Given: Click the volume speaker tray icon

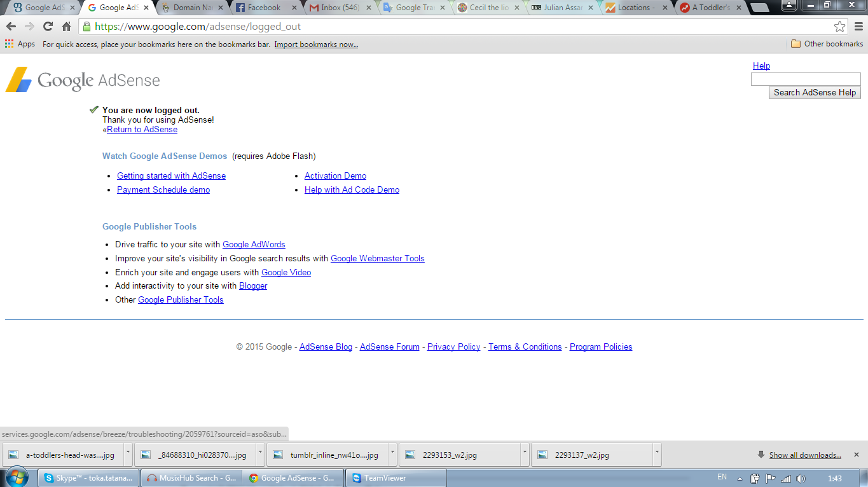Looking at the screenshot, I should pyautogui.click(x=801, y=478).
